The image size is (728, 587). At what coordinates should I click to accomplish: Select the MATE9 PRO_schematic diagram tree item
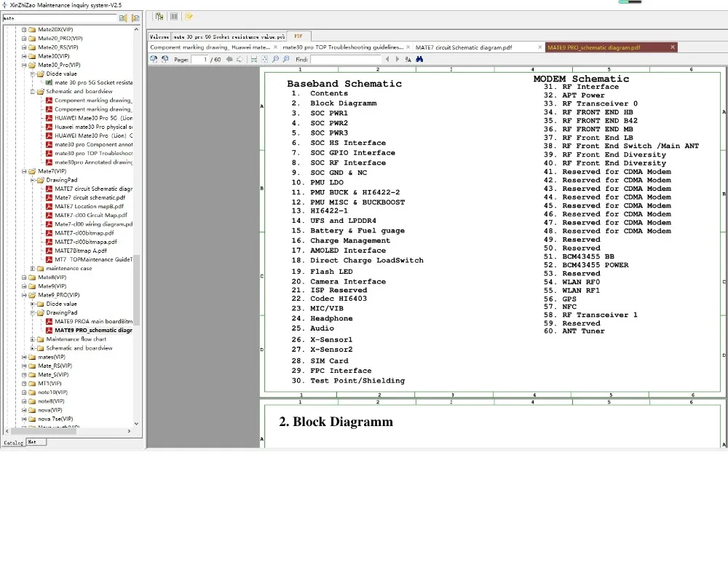(x=93, y=331)
